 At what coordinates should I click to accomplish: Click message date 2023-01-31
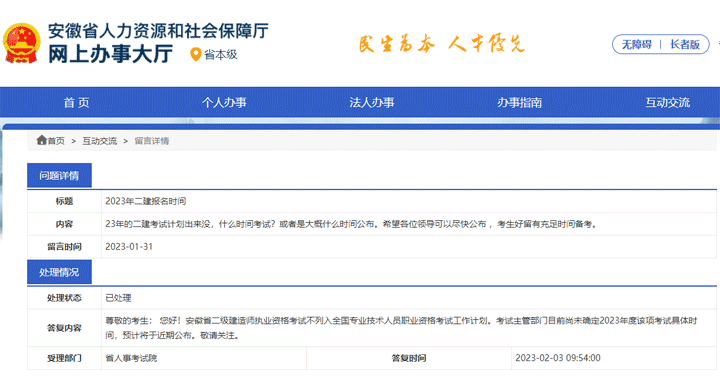pos(129,247)
